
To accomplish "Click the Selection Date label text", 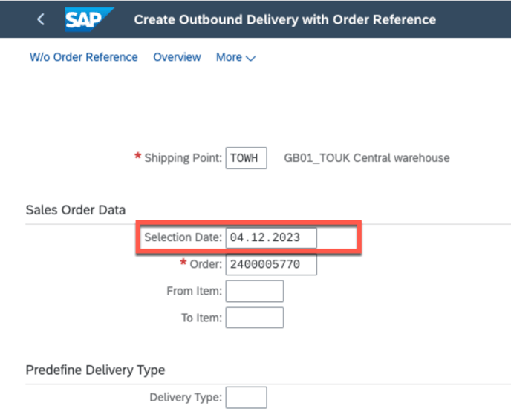I will [x=183, y=237].
